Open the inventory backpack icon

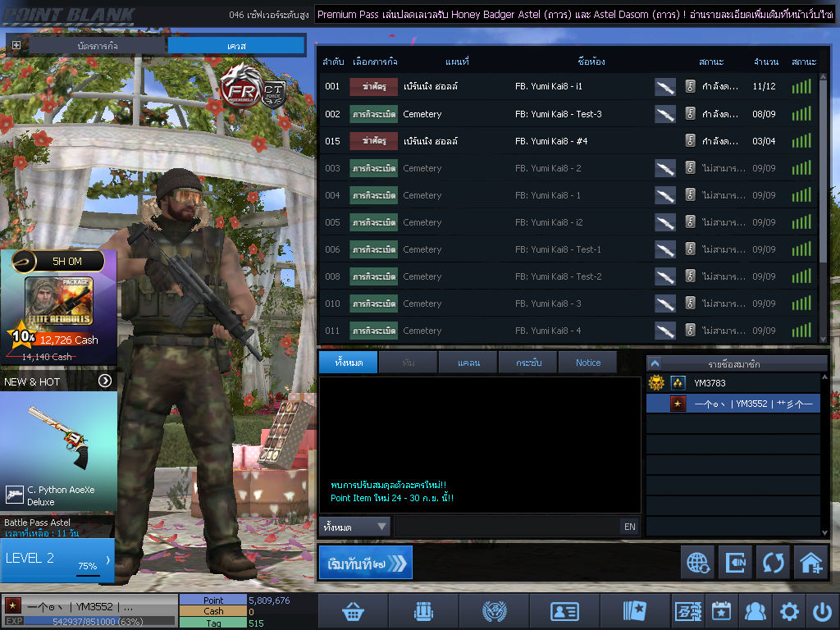coord(423,611)
